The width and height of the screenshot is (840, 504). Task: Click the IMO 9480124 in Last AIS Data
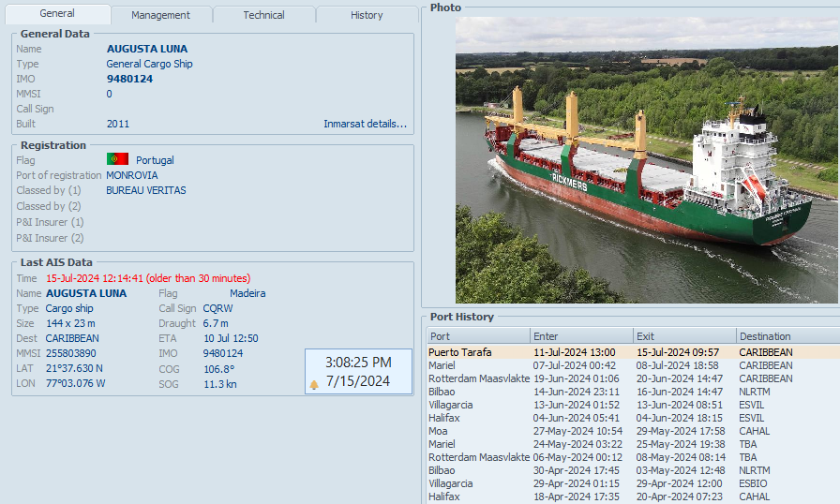point(223,353)
